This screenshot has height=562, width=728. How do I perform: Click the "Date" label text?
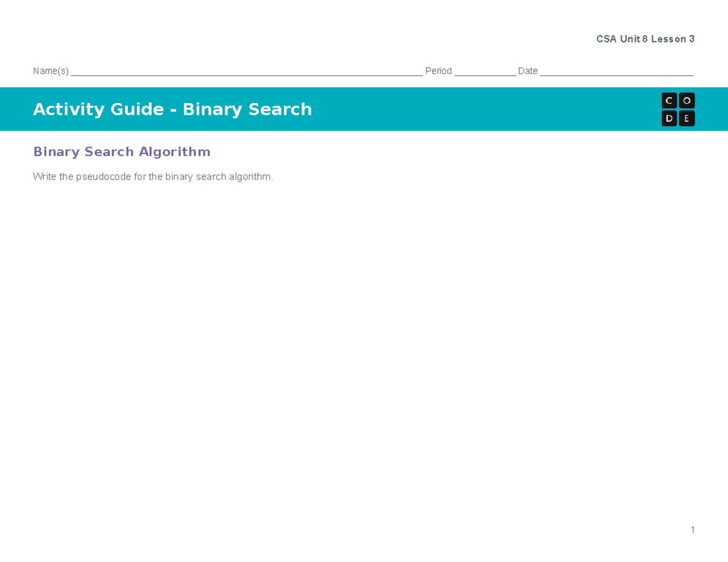coord(528,70)
